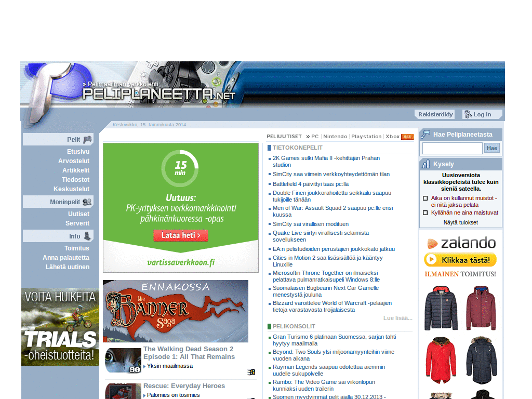Image resolution: width=532 pixels, height=399 pixels.
Task: Click the red parka jacket in Zalando ad
Action: (441, 360)
